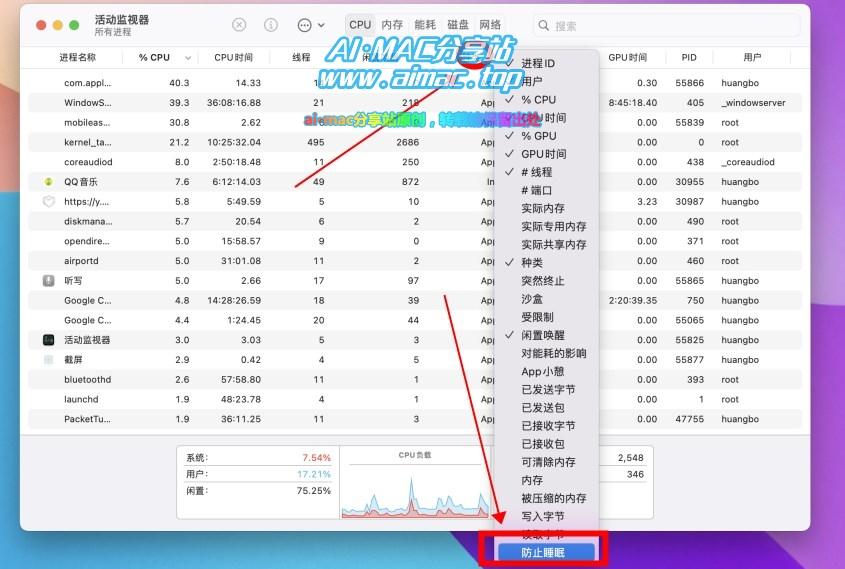Viewport: 845px width, 569px height.
Task: Toggle the GPU时间 column in menu
Action: click(546, 154)
